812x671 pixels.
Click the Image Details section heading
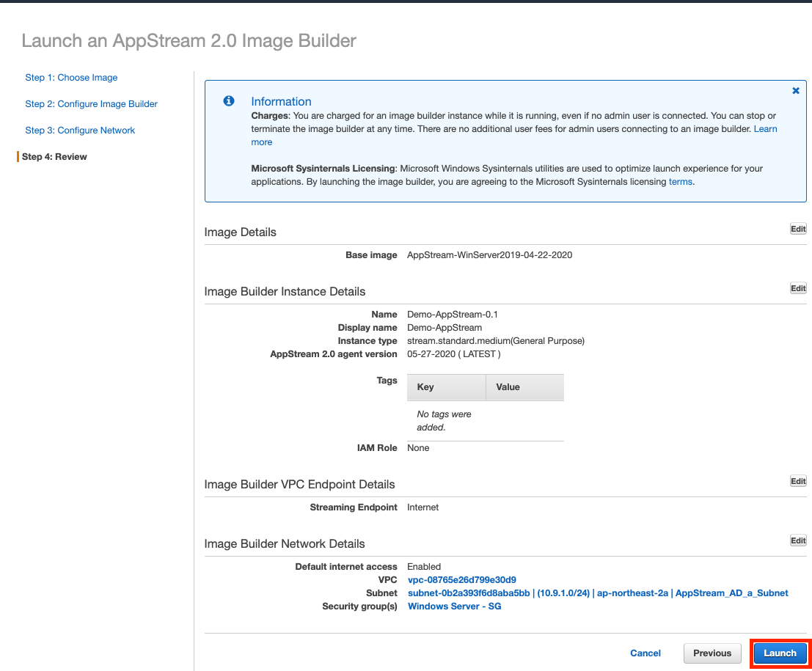pos(241,232)
